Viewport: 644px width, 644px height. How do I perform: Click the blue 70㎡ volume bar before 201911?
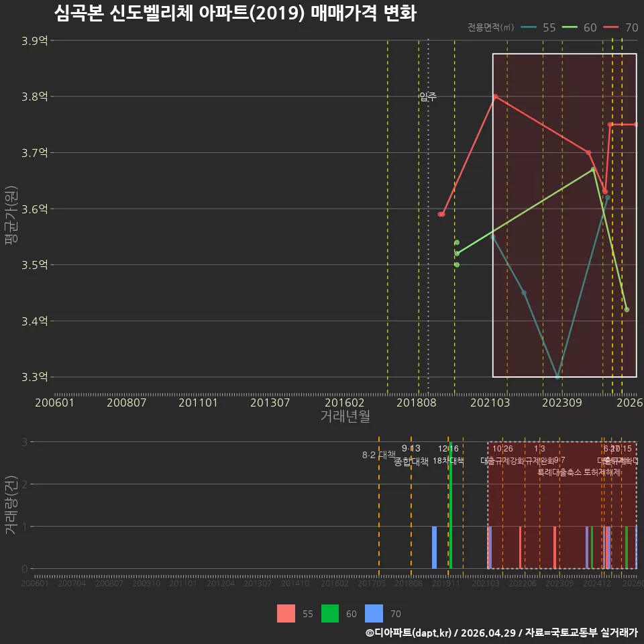[x=435, y=547]
